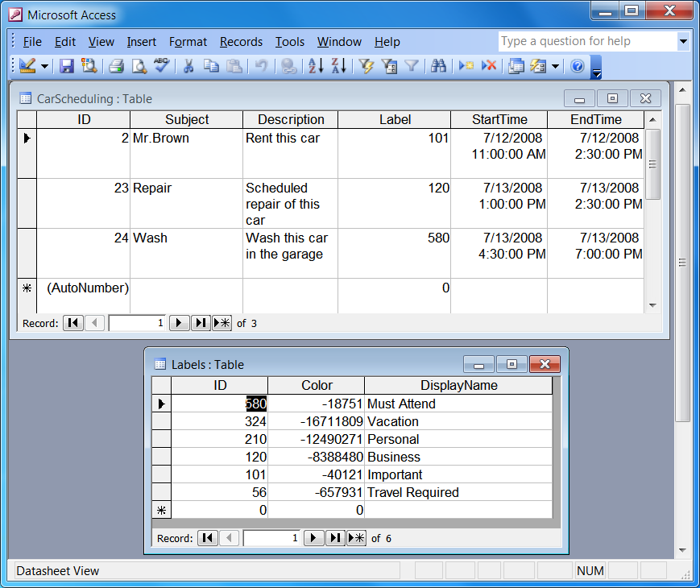This screenshot has height=588, width=700.
Task: Open the View menu
Action: (x=101, y=42)
